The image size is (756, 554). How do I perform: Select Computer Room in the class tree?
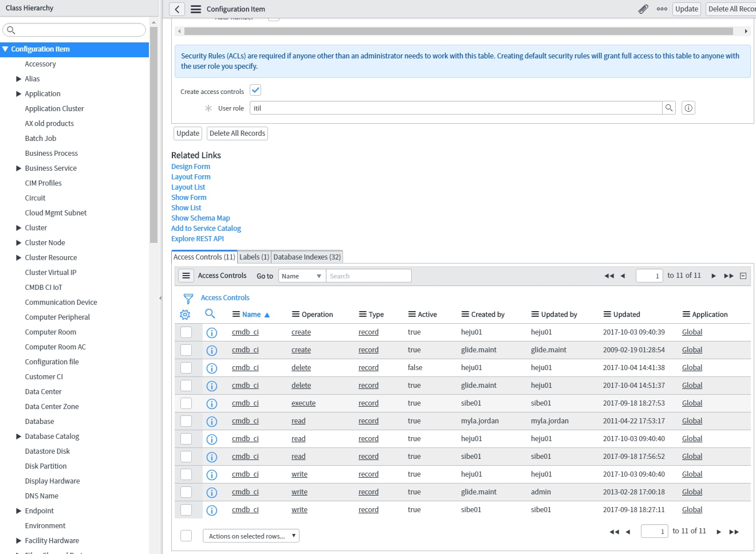click(x=50, y=332)
